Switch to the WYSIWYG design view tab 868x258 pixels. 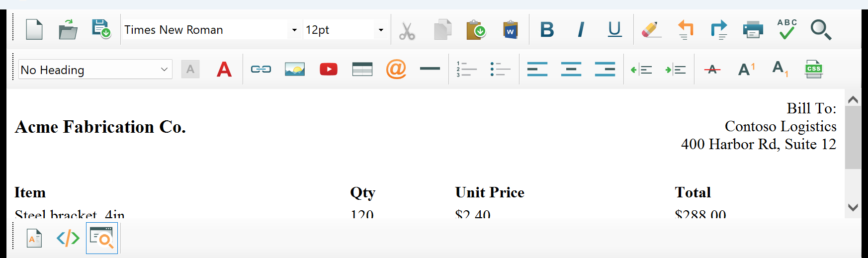click(x=34, y=239)
